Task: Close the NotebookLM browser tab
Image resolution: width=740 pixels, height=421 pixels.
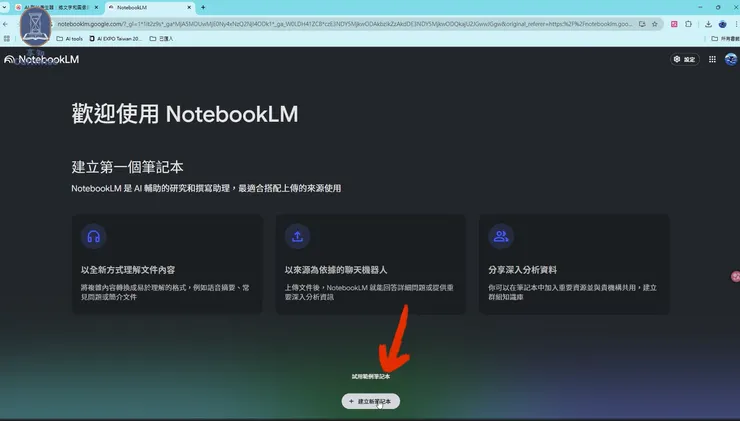Action: click(189, 8)
